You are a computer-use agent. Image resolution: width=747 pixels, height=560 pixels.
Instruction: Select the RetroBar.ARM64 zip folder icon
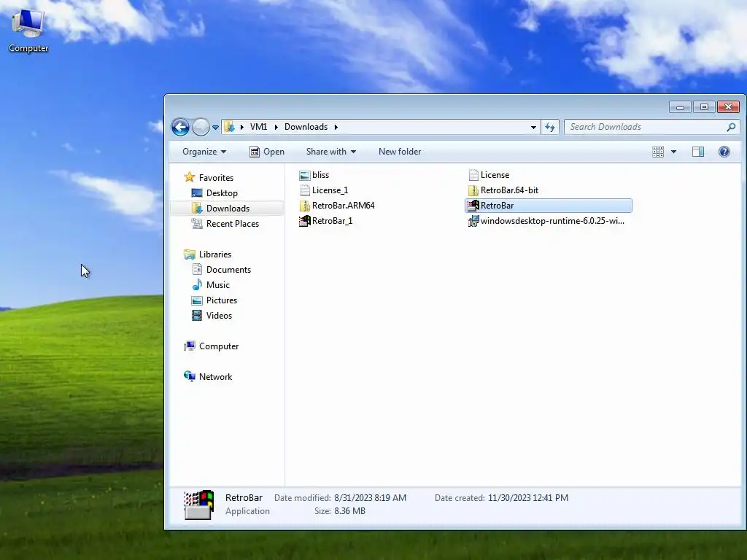click(x=304, y=206)
